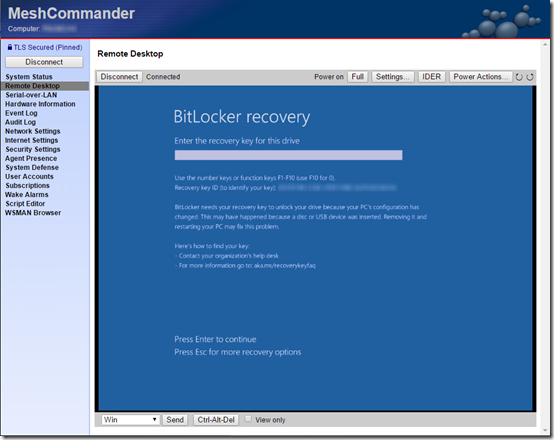Screen dimensions: 554x440
Task: Open remote desktop Settings dialog
Action: pyautogui.click(x=392, y=77)
